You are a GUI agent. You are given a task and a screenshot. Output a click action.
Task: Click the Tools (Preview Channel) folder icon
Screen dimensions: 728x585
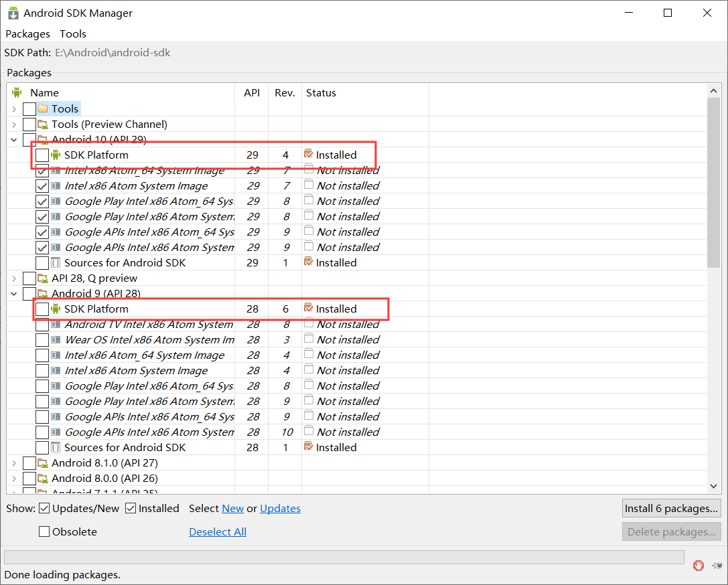click(x=43, y=124)
